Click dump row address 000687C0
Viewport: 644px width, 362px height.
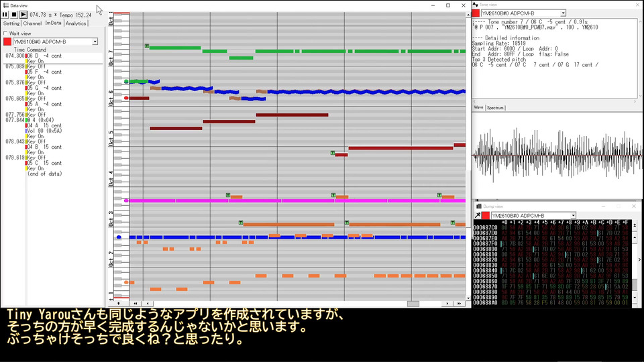[x=485, y=228]
